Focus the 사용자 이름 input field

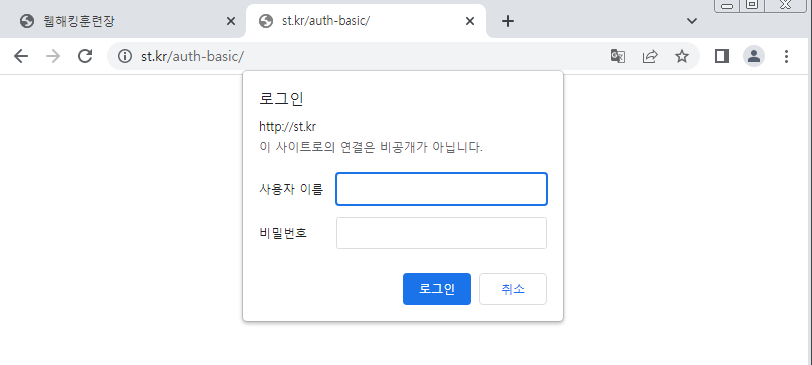pyautogui.click(x=441, y=189)
